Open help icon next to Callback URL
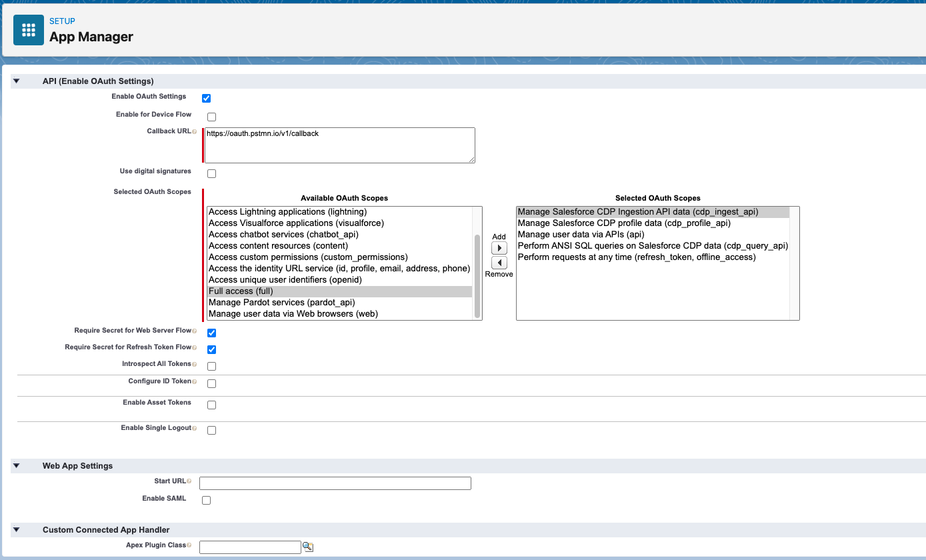Screen dimensions: 926x560 195,132
